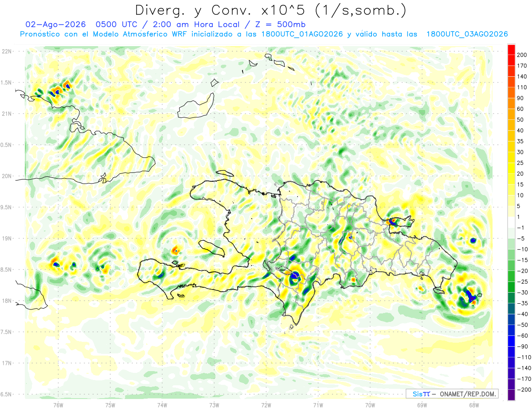The width and height of the screenshot is (532, 411).
Task: Select the -110 colorbar value
Action: point(524,357)
